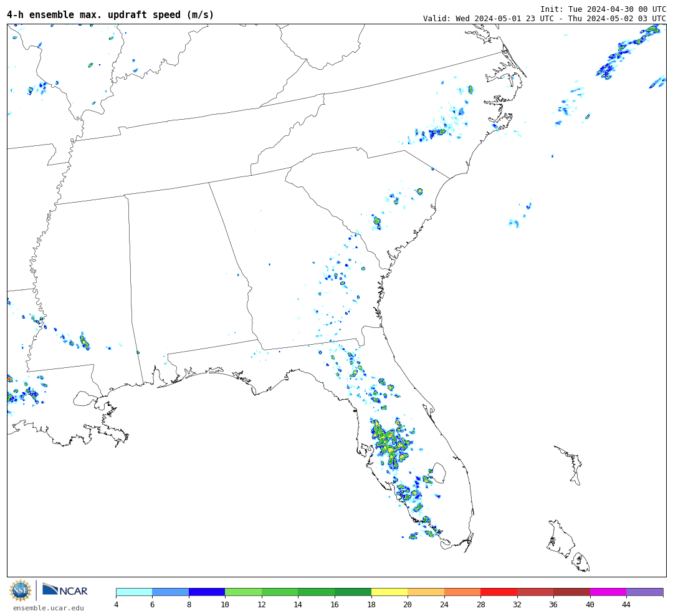Select the light cyan 4-6 color swatch

tap(134, 592)
